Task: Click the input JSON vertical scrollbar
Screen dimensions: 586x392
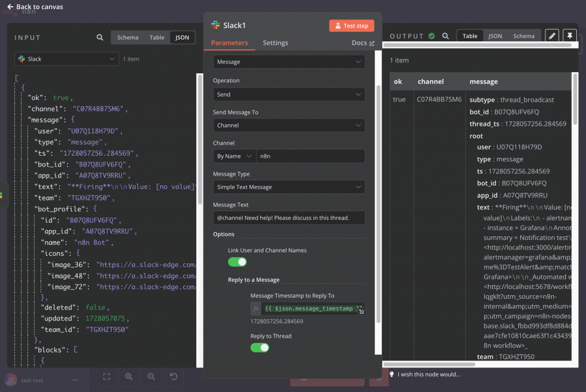Action: click(x=200, y=138)
